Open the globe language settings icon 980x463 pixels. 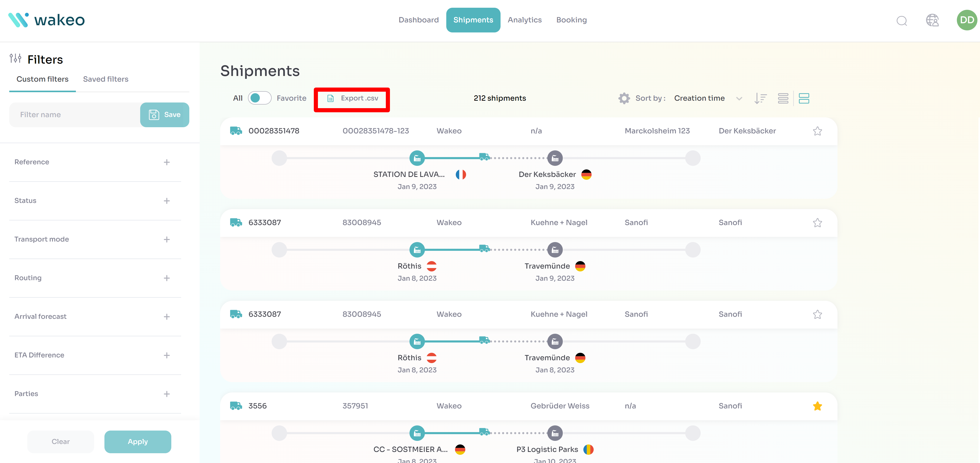tap(932, 20)
